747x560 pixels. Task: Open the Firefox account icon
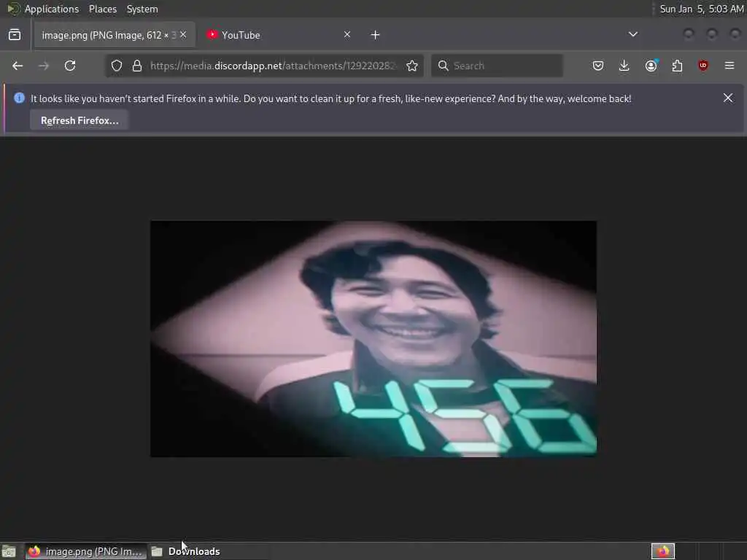tap(651, 66)
